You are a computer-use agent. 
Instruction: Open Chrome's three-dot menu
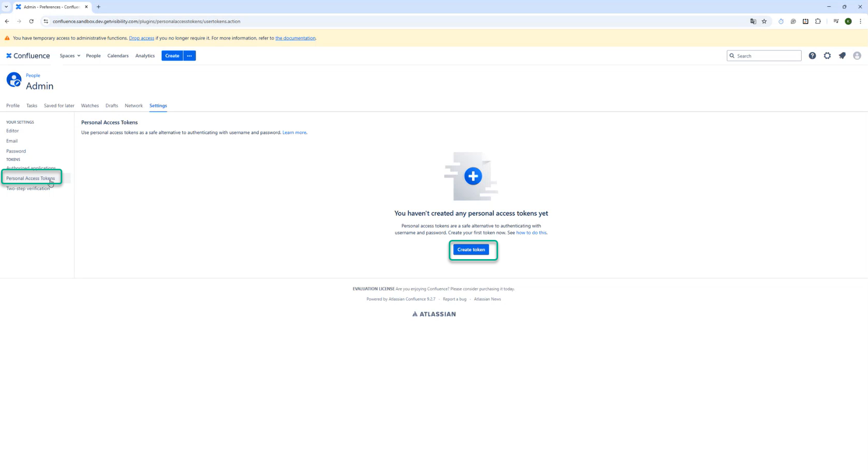[x=861, y=21]
